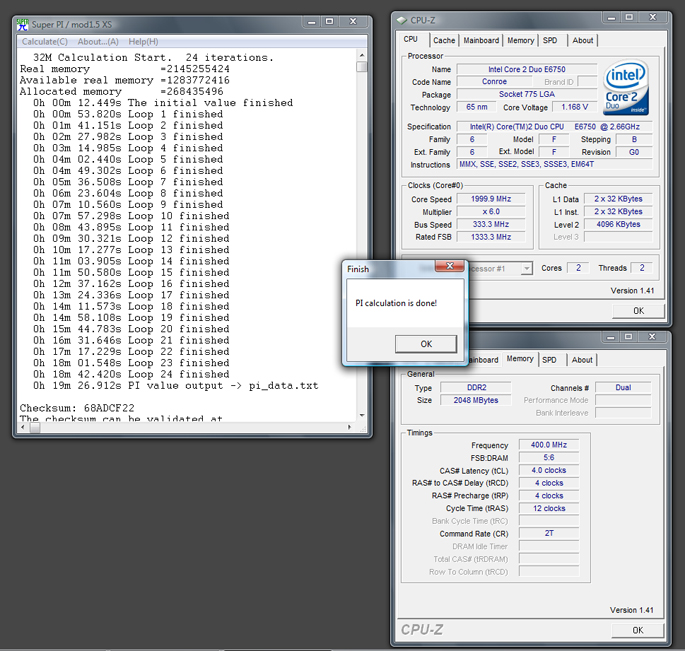685x651 pixels.
Task: Click the Core Speed value '1999.9 MHz'
Action: click(491, 199)
